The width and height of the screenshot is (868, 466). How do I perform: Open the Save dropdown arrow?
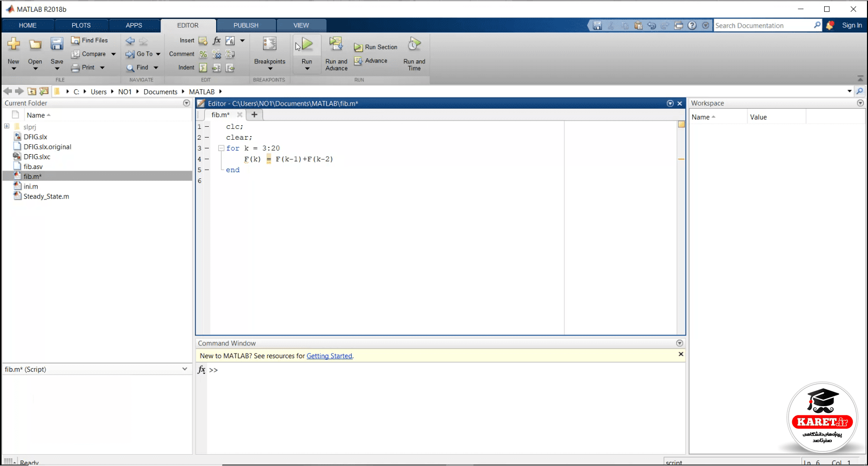(57, 69)
